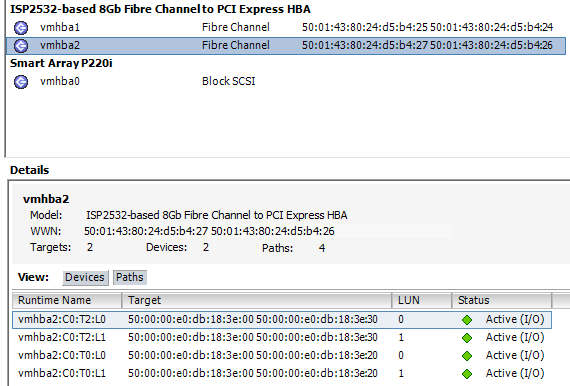Click the vmhba0 Block SCSI adapter icon
Screen dimensions: 570x386
click(x=21, y=82)
